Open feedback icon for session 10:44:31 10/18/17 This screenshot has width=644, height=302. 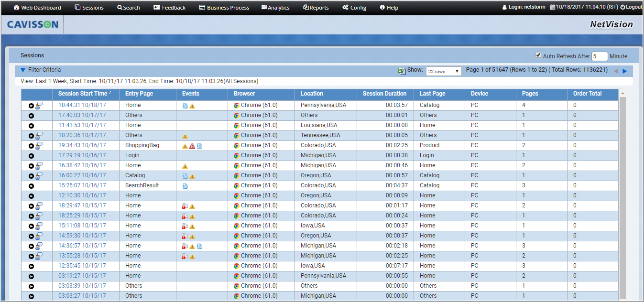click(x=39, y=105)
